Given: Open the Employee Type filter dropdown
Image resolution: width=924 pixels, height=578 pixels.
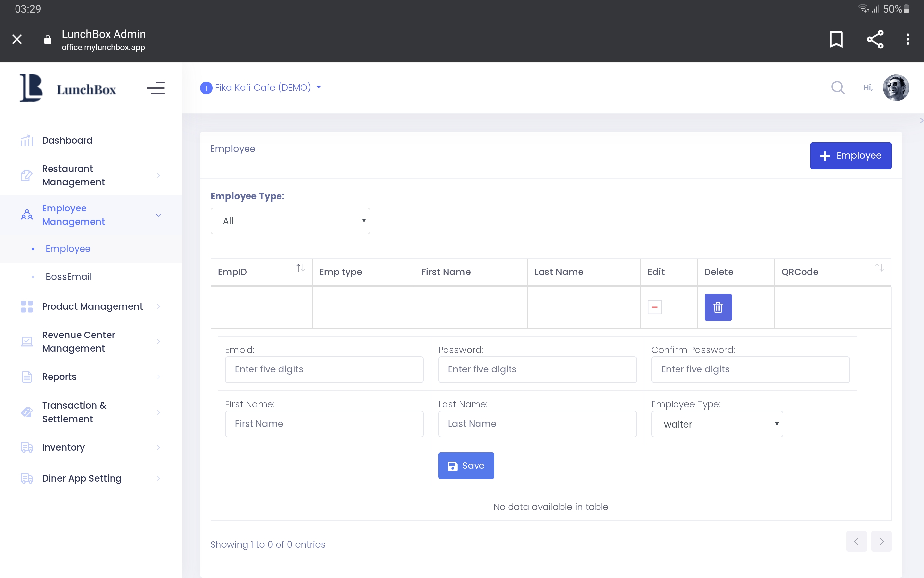Looking at the screenshot, I should coord(290,221).
